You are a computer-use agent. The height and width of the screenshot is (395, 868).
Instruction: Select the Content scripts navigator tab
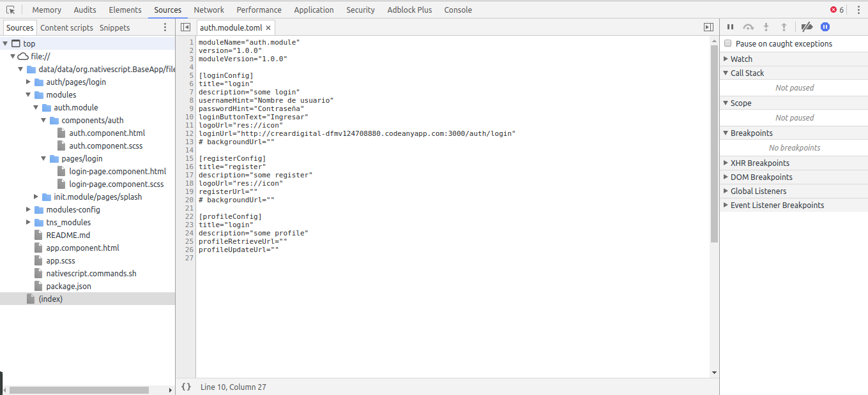click(66, 27)
